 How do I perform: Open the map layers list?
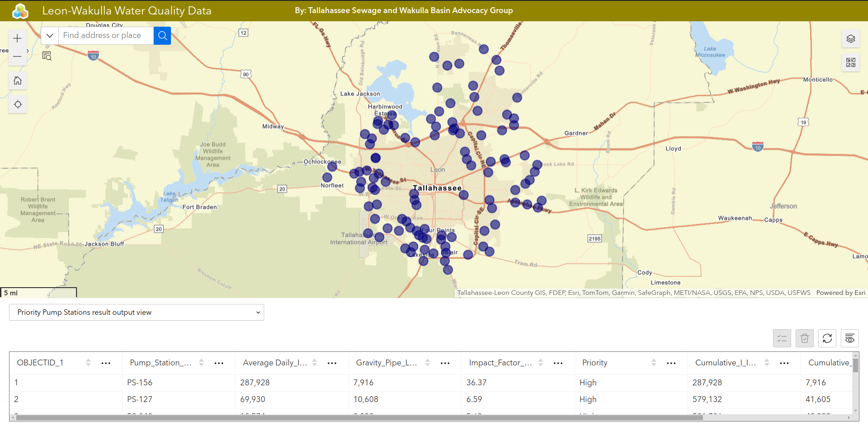[850, 39]
